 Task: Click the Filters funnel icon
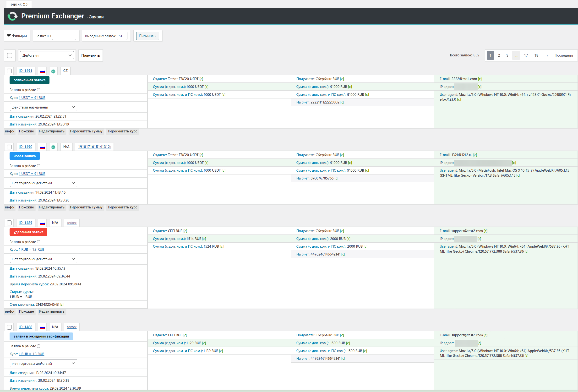9,36
